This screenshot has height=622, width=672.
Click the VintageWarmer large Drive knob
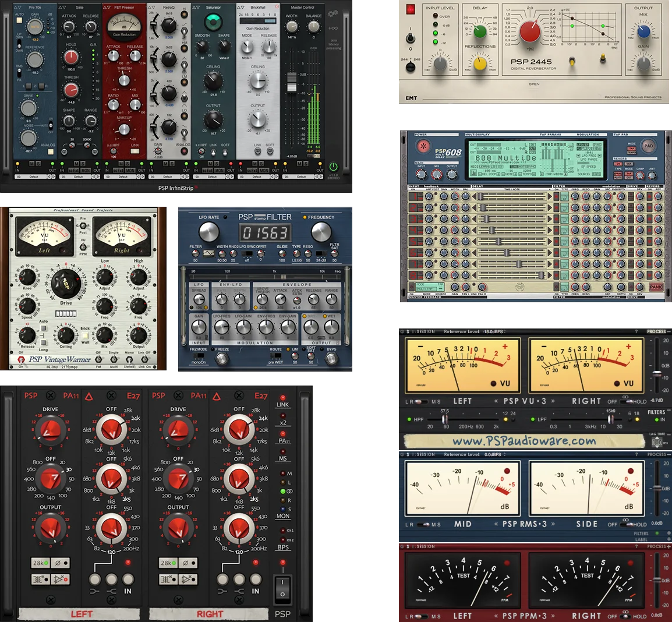click(66, 284)
